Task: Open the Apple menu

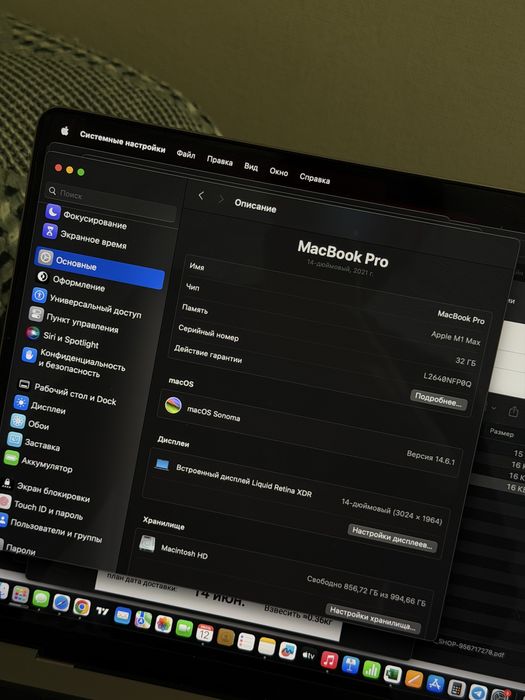Action: pos(65,131)
